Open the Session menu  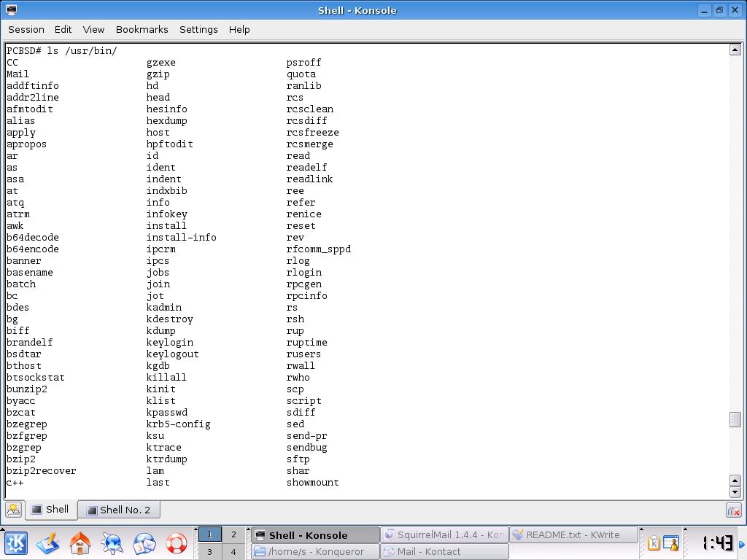(26, 29)
